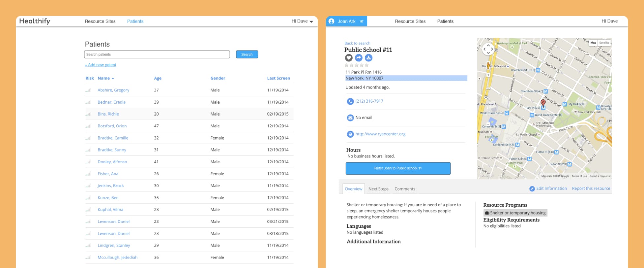Click the Shelter or temporary housing tag
This screenshot has height=268, width=644.
tap(515, 213)
